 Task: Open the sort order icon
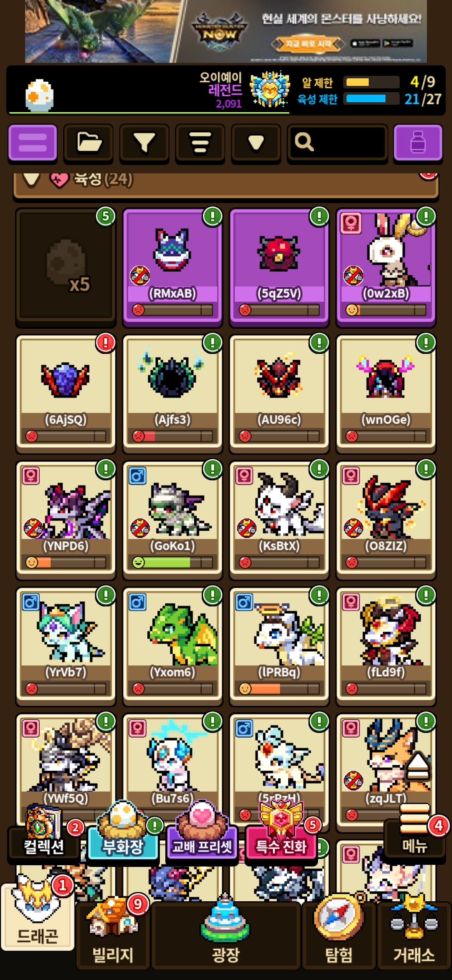click(200, 143)
